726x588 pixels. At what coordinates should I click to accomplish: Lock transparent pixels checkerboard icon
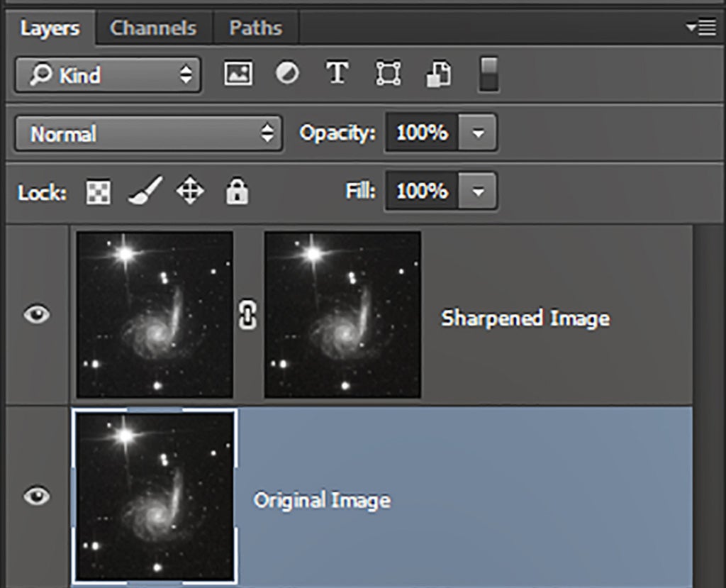click(98, 192)
